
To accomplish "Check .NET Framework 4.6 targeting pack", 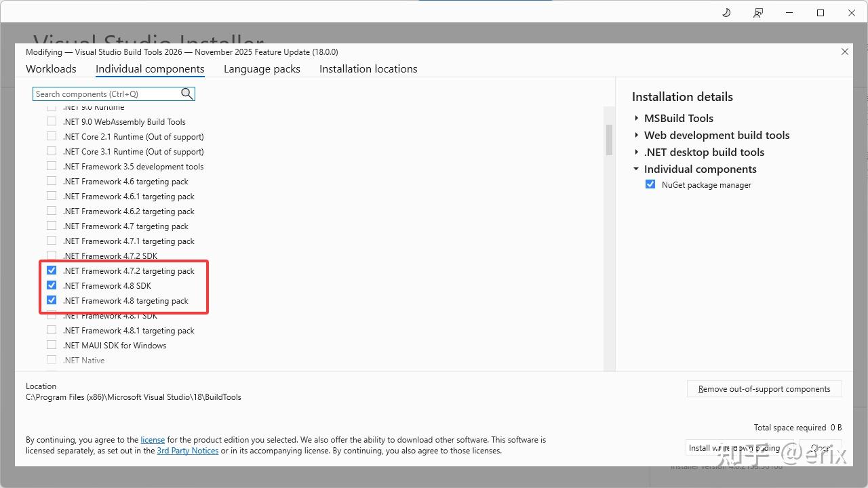I will pos(52,181).
